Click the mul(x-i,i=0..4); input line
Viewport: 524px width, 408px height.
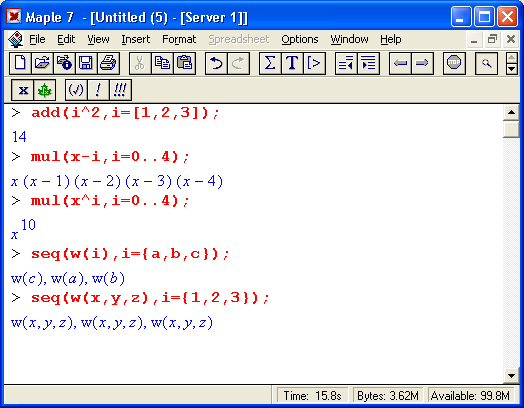coord(110,156)
